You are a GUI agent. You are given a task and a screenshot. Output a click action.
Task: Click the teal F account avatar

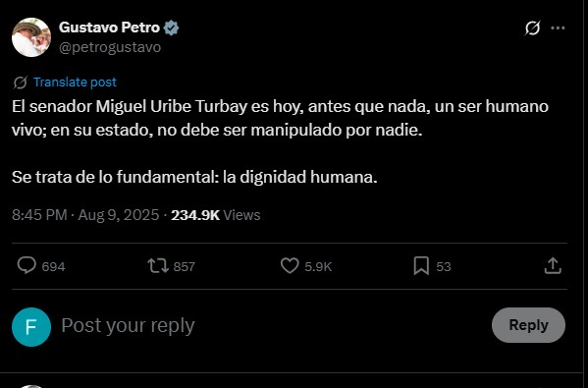31,327
